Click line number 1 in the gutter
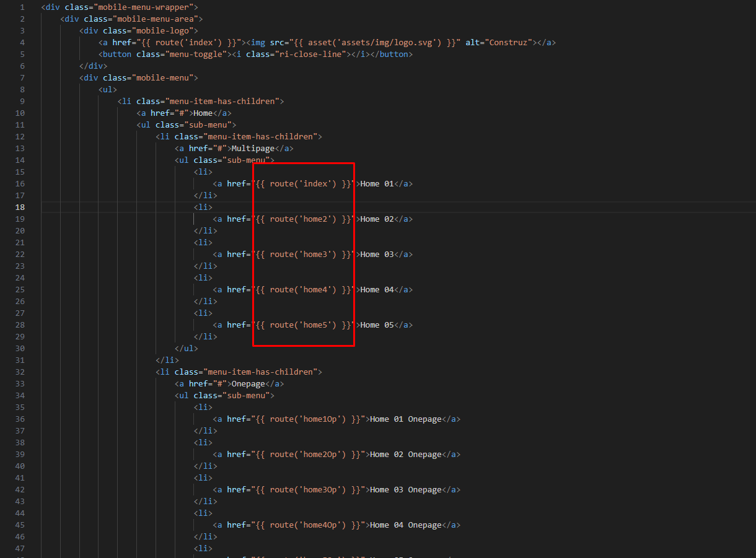The width and height of the screenshot is (756, 558). [21, 7]
